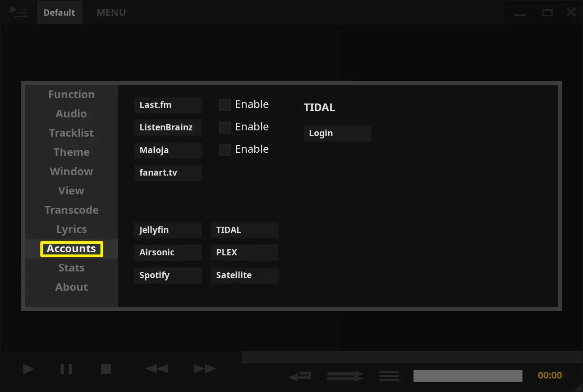This screenshot has height=392, width=583.
Task: Open the View settings tab
Action: (71, 191)
